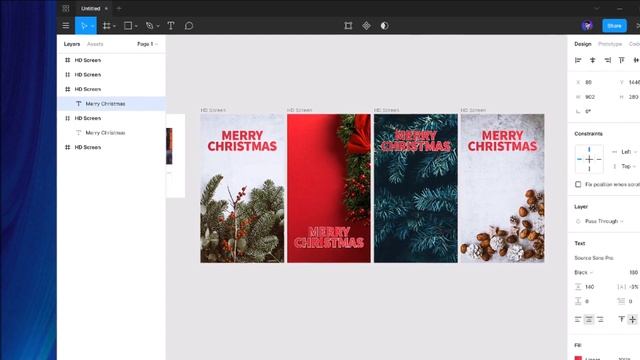Click the rotation angle icon
Screen dimensions: 640x360
pos(578,111)
